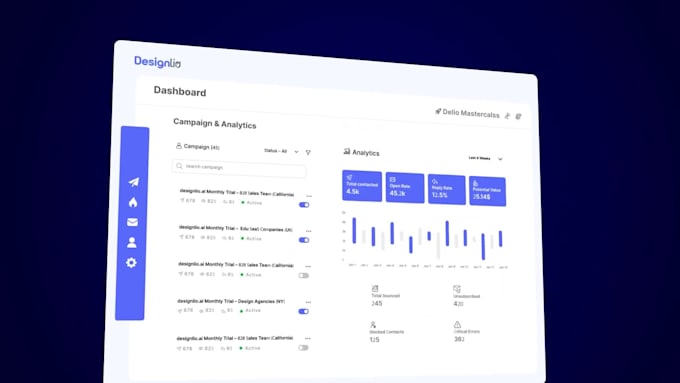Click the Dashboard page title
The image size is (680, 383).
[180, 92]
